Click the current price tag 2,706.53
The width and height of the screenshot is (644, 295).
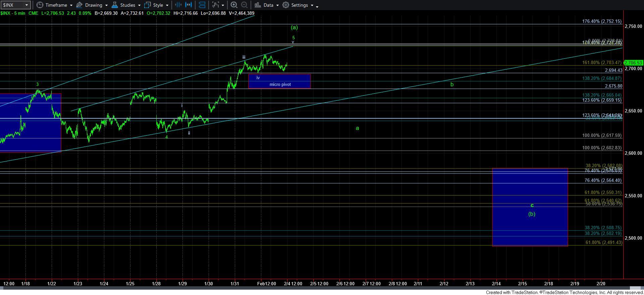pos(633,63)
